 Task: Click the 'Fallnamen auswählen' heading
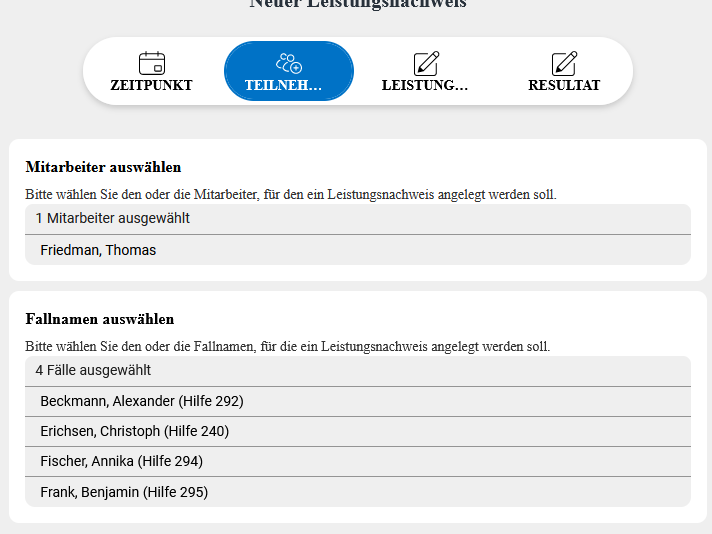(x=99, y=319)
